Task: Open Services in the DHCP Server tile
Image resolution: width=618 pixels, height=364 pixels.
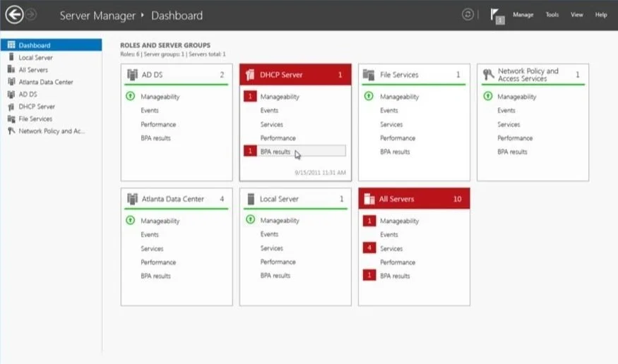Action: pyautogui.click(x=271, y=124)
